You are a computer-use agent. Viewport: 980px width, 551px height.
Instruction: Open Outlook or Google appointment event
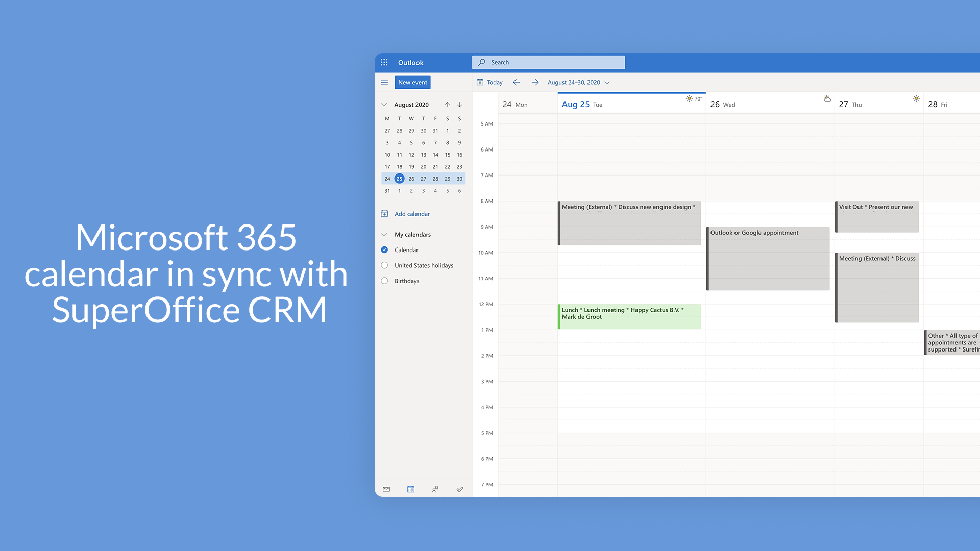[x=768, y=259]
